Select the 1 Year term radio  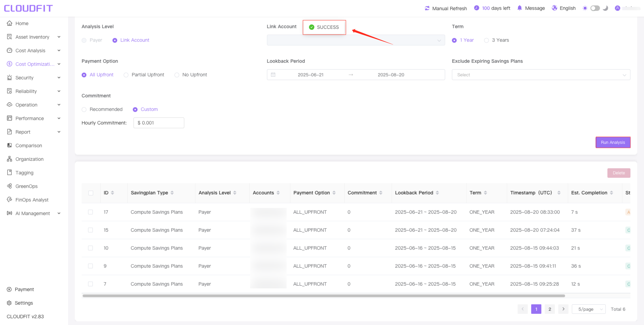[x=454, y=40]
